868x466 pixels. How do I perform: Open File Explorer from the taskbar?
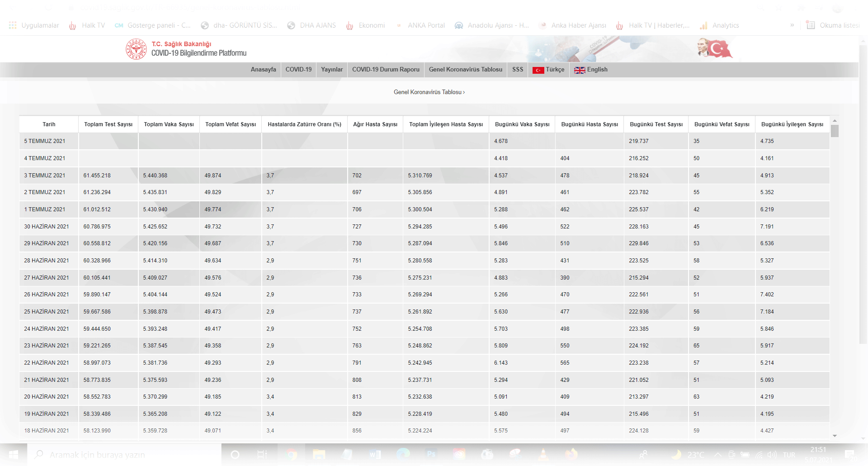click(x=319, y=454)
